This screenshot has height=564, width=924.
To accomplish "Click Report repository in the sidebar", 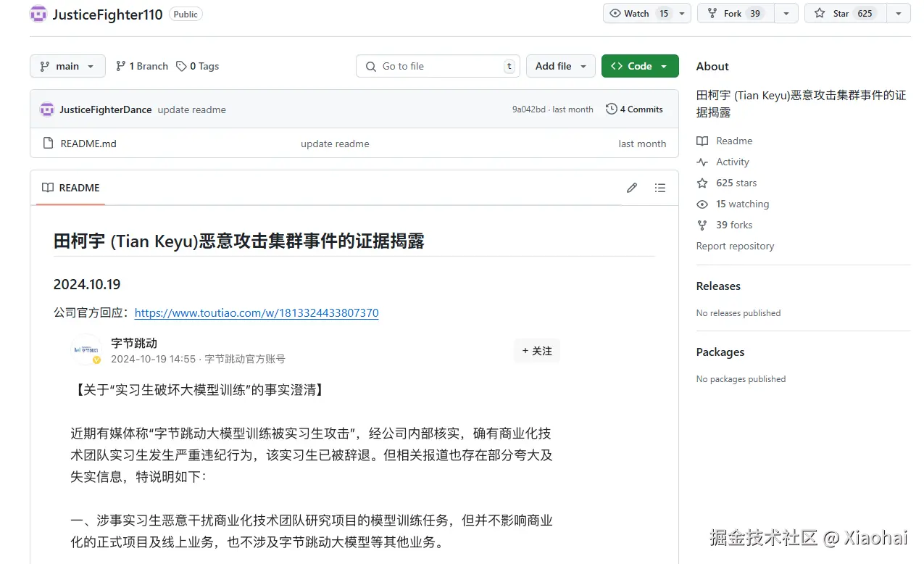I will pyautogui.click(x=735, y=246).
